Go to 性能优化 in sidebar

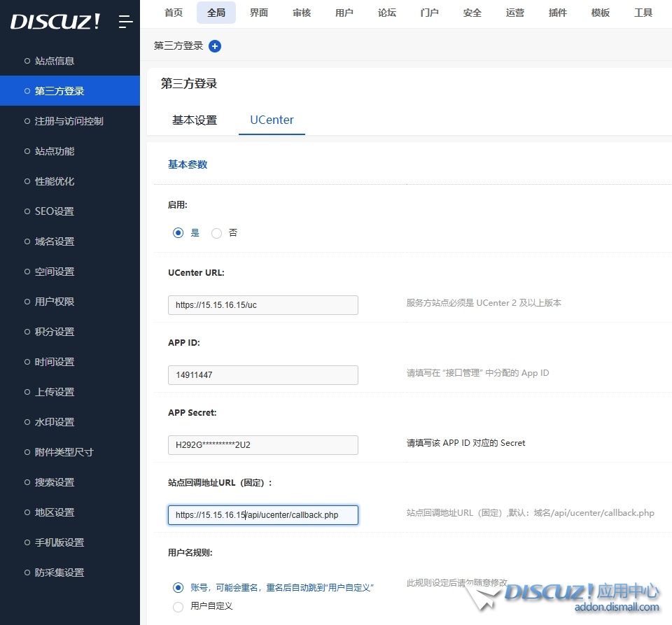(70, 181)
